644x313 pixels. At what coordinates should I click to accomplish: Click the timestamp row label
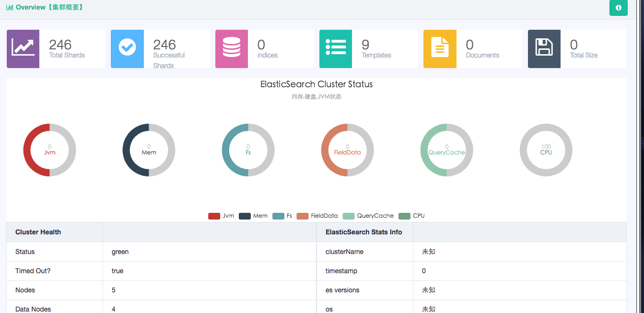coord(341,271)
